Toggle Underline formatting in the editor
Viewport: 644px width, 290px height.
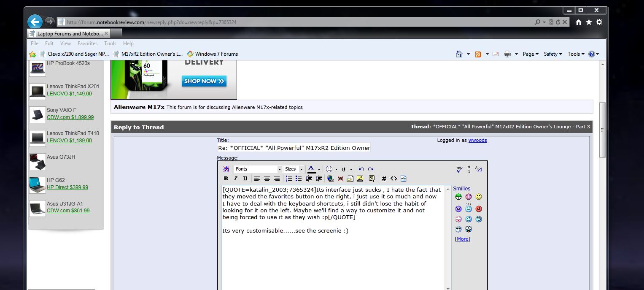(x=245, y=179)
